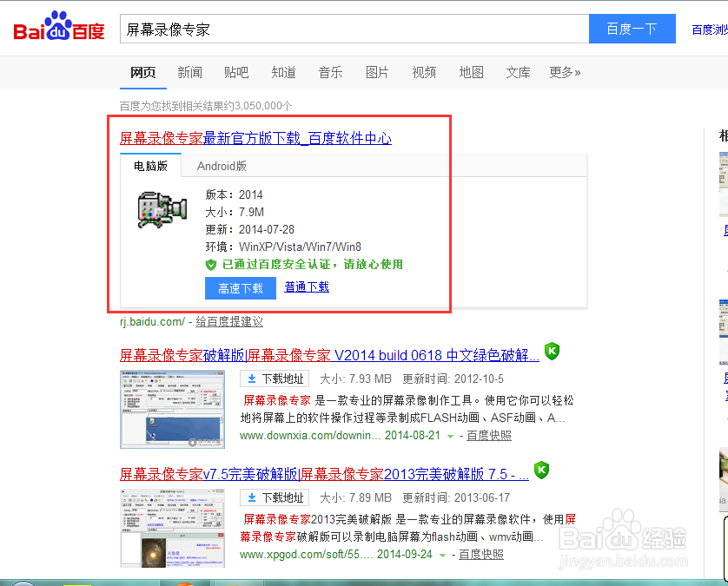The height and width of the screenshot is (586, 728).
Task: Switch to the 图片 tab
Action: (377, 72)
